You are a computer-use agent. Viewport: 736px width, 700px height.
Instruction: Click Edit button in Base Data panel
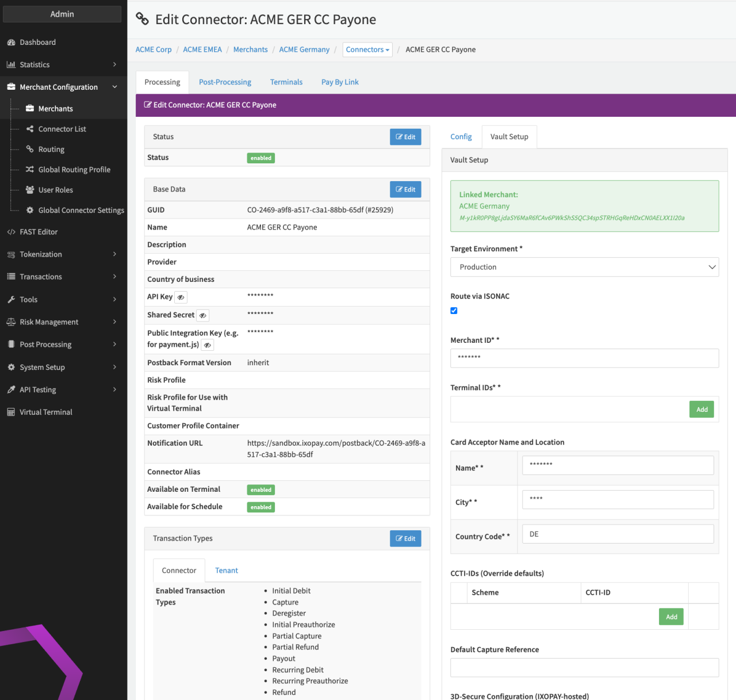(405, 189)
